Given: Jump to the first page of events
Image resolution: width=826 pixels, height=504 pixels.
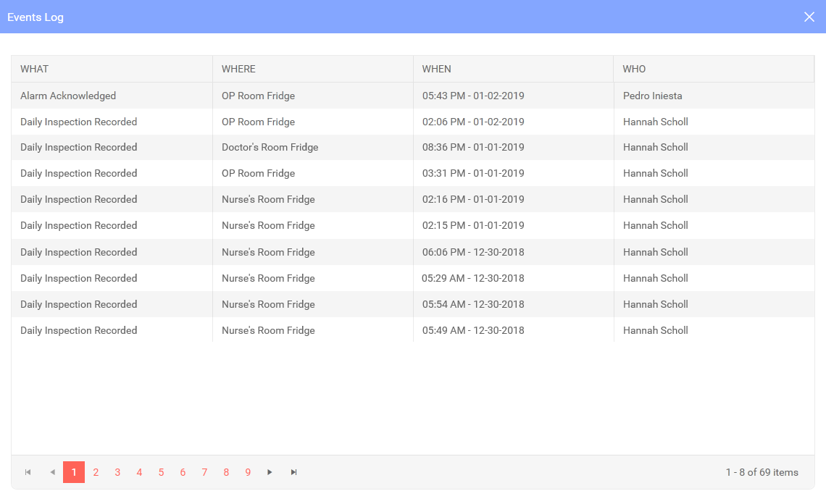Looking at the screenshot, I should tap(28, 472).
